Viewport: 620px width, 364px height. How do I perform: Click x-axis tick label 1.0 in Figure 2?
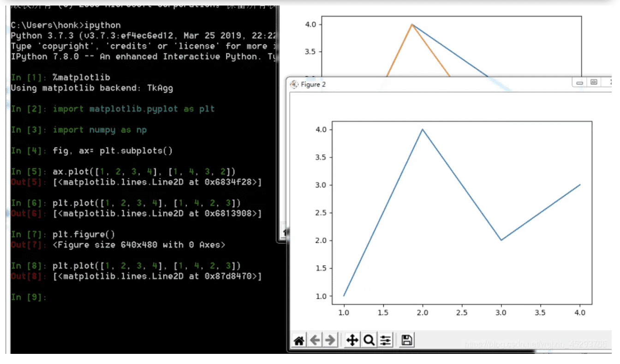344,312
